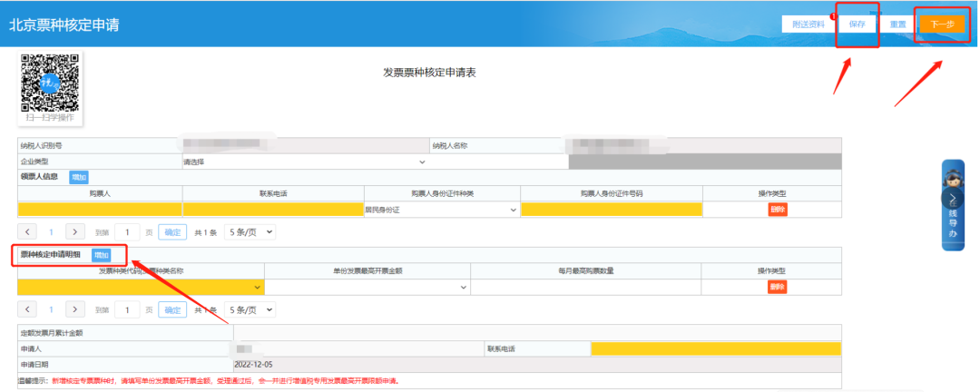Reset the form with 重置
Viewport: 980px width, 392px height.
pyautogui.click(x=897, y=24)
